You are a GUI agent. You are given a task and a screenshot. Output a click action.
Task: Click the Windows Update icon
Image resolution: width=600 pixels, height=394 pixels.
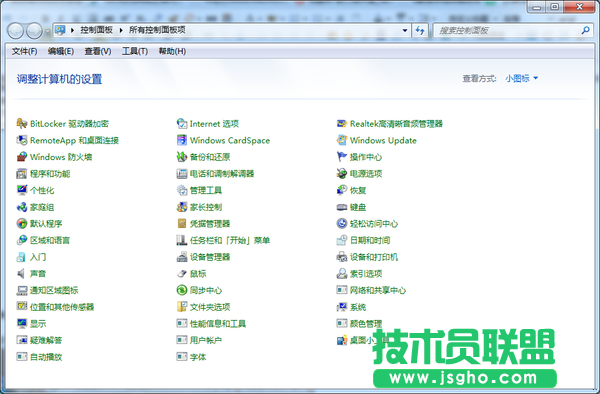pos(342,140)
